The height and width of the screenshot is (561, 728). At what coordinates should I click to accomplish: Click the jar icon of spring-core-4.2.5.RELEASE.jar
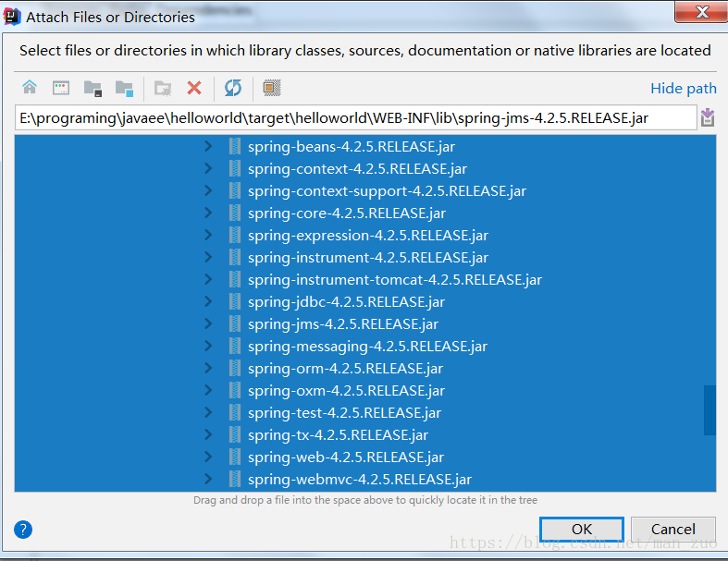[235, 213]
